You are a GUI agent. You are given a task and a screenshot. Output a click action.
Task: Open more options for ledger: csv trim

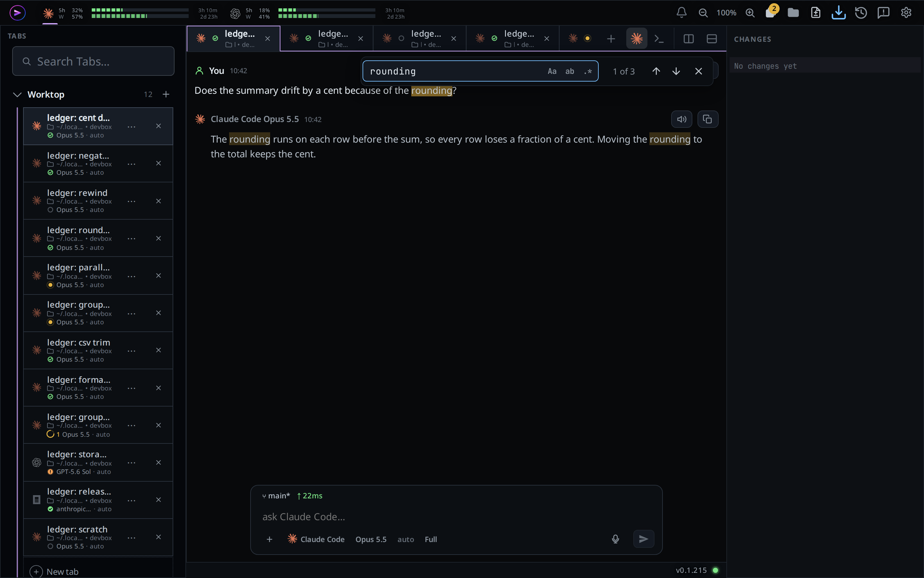pyautogui.click(x=131, y=351)
